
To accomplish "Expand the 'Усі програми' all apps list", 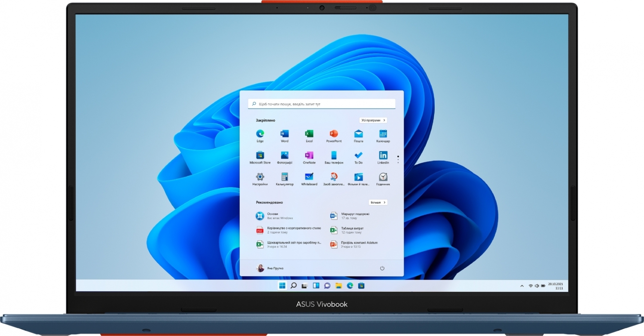I will [x=373, y=120].
